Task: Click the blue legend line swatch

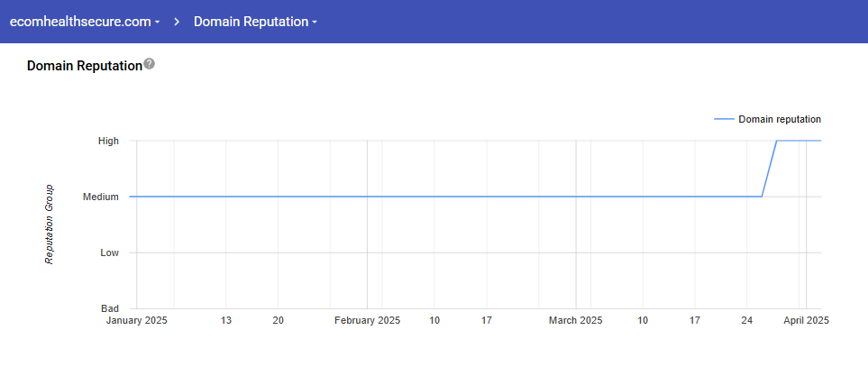Action: point(723,119)
